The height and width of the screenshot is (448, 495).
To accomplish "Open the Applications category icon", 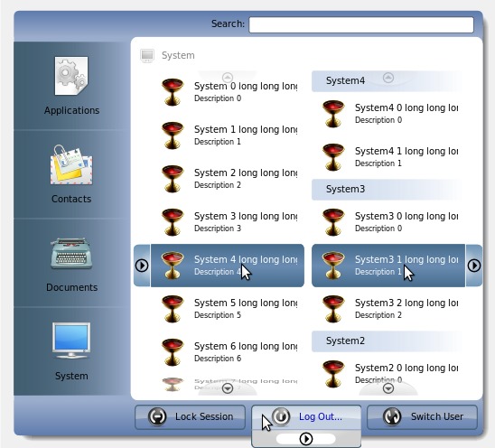I will [71, 76].
